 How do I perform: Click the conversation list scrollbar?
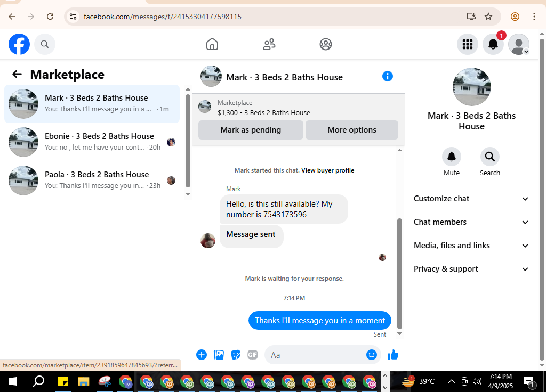[x=188, y=141]
